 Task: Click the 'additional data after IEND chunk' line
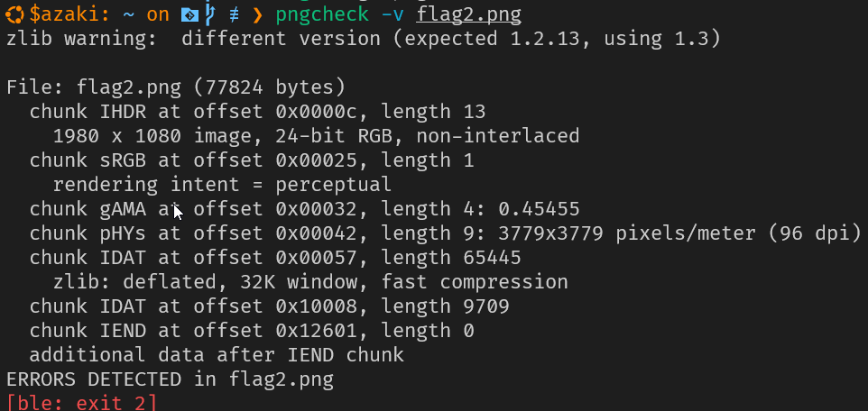point(217,354)
